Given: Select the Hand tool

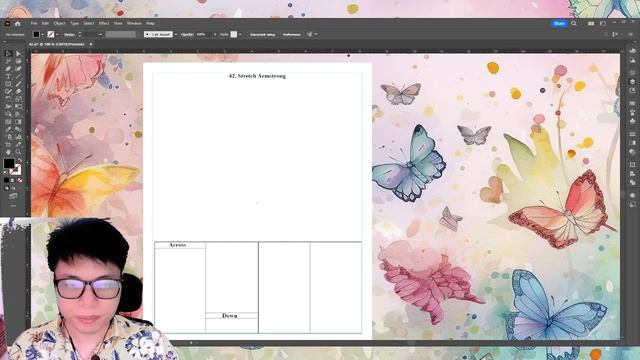Looking at the screenshot, I should tap(8, 152).
